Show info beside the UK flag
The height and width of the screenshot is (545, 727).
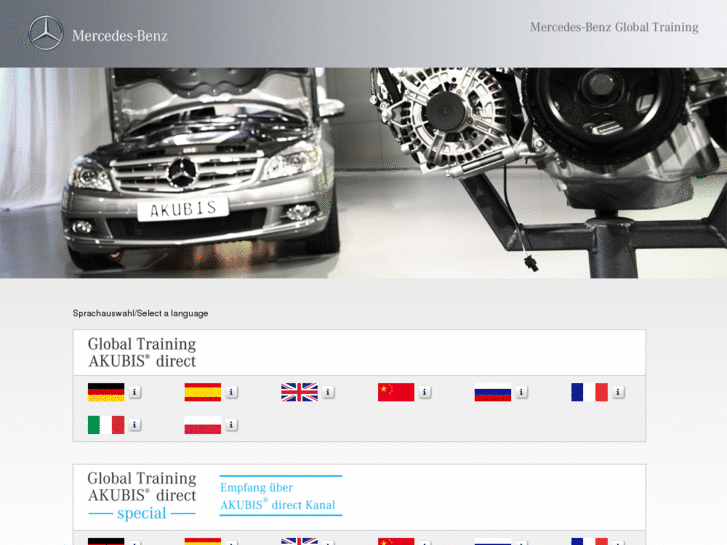(x=328, y=392)
